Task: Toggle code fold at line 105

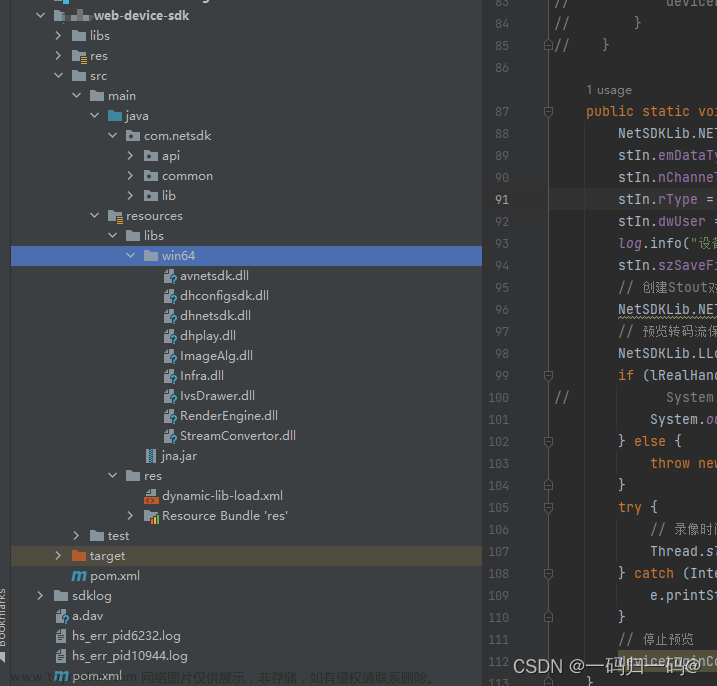Action: point(549,508)
